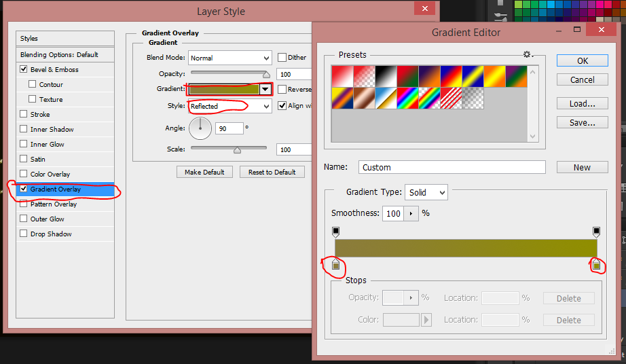The height and width of the screenshot is (364, 626).
Task: Select the red-to-transparent gradient preset
Action: (364, 76)
